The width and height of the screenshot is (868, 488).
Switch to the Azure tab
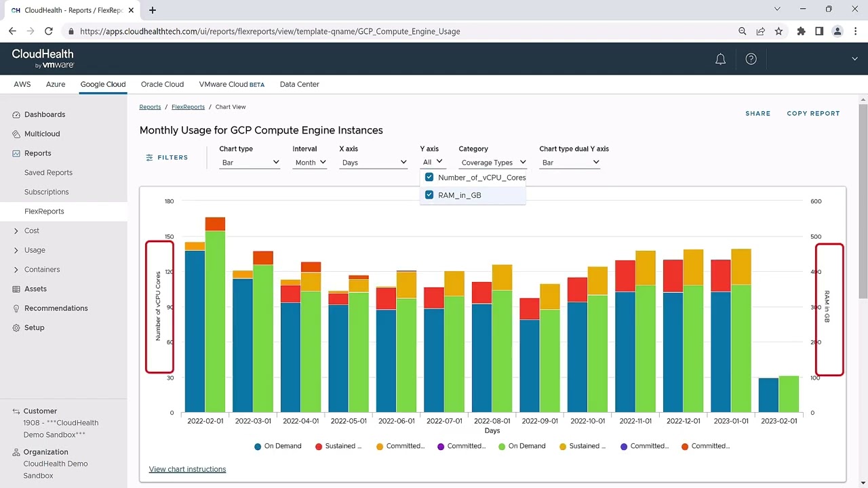point(56,85)
